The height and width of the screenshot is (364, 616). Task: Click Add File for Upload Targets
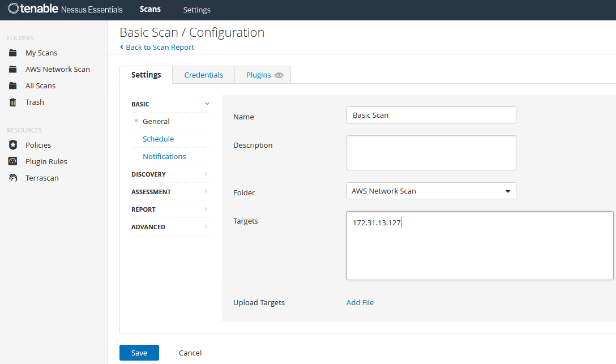click(360, 302)
